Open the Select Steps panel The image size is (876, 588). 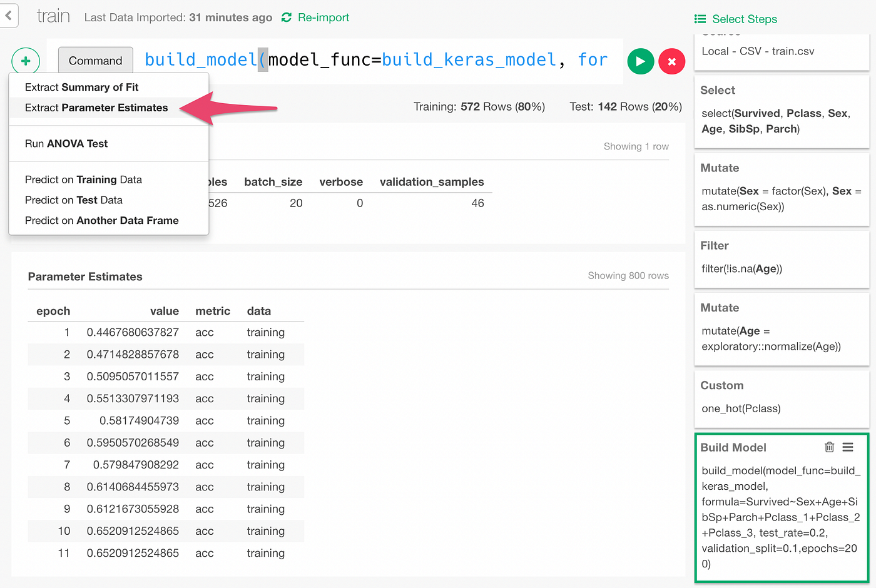point(743,19)
